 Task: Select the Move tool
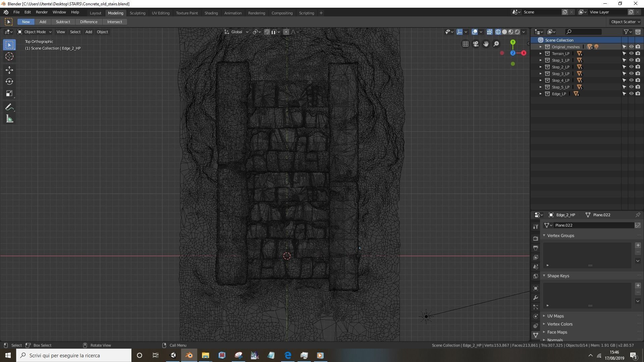tap(9, 70)
